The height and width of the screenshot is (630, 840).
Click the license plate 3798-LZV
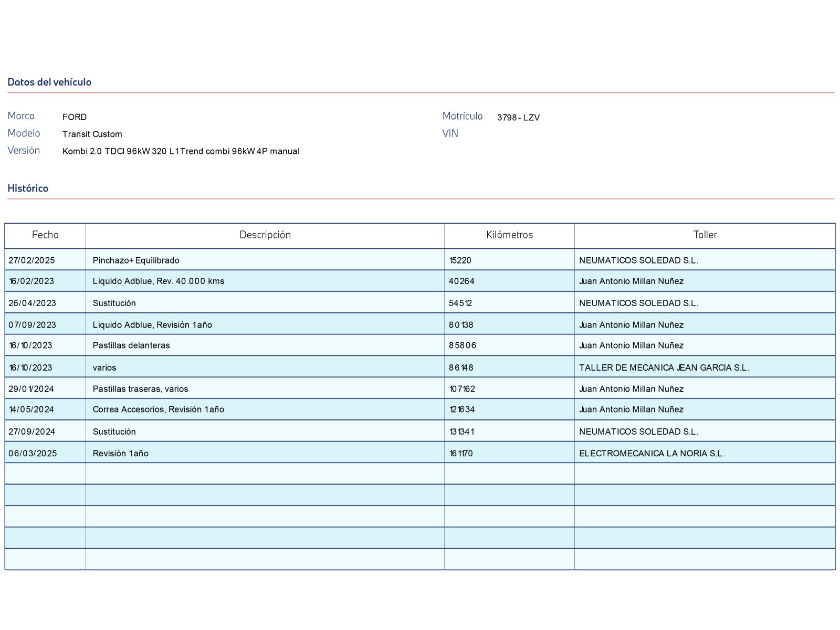coord(518,118)
